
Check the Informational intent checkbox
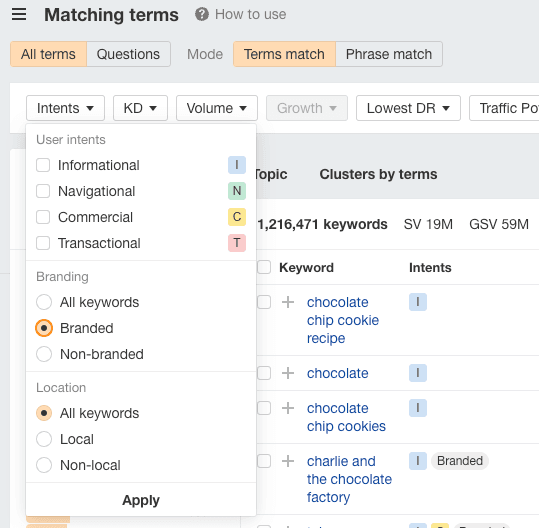(x=43, y=165)
